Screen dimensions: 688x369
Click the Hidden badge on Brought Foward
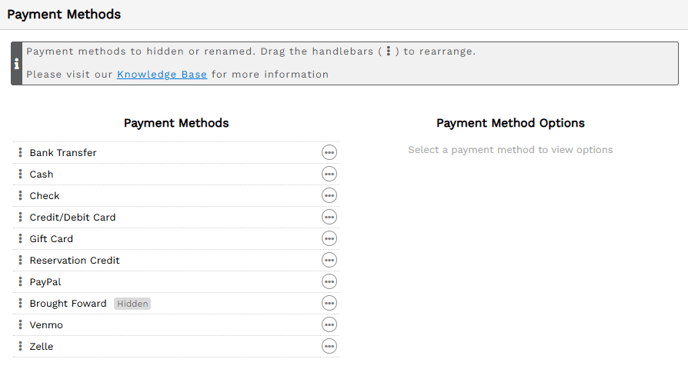tap(133, 304)
